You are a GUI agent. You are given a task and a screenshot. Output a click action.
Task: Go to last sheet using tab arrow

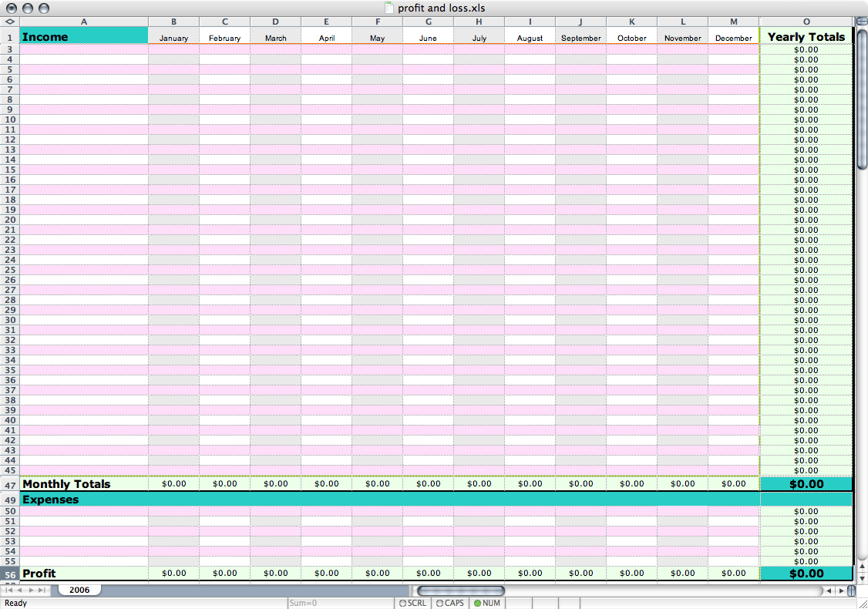click(43, 590)
